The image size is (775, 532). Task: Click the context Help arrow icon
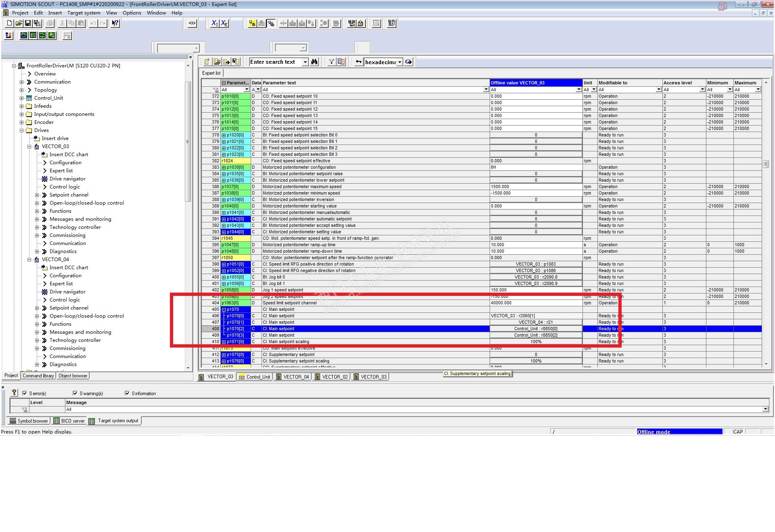(115, 23)
